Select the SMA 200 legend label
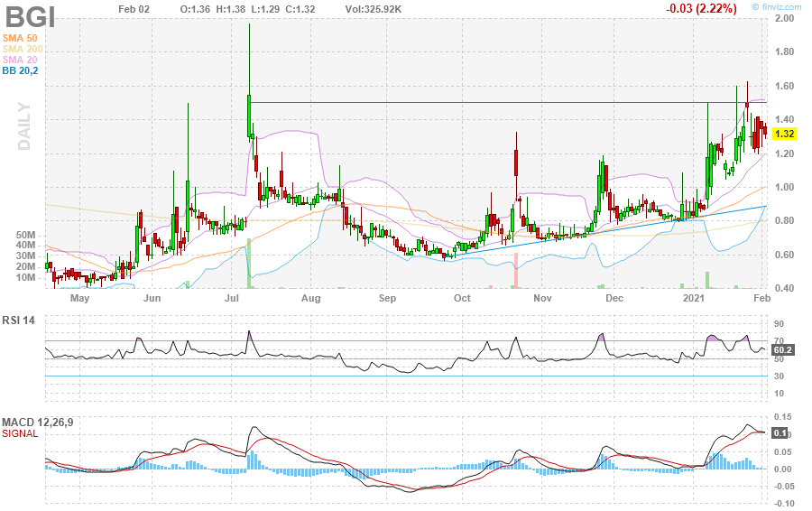Viewport: 812px width, 511px height. pos(23,50)
